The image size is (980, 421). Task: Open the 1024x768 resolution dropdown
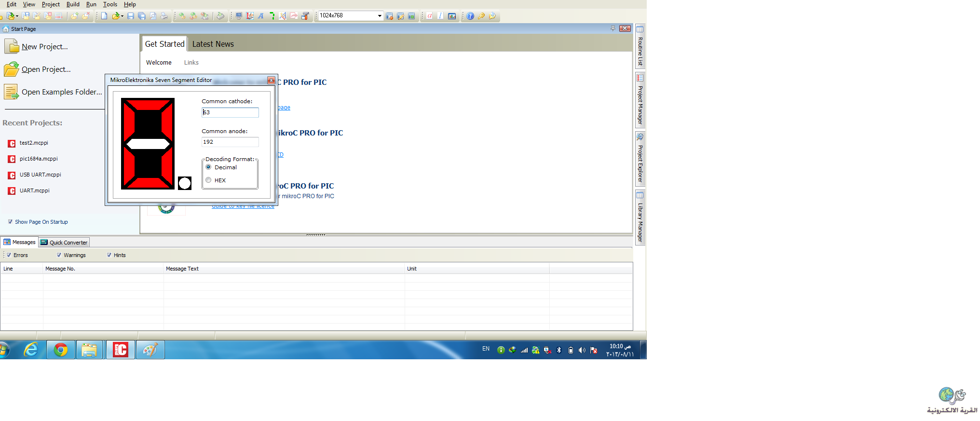(x=380, y=16)
